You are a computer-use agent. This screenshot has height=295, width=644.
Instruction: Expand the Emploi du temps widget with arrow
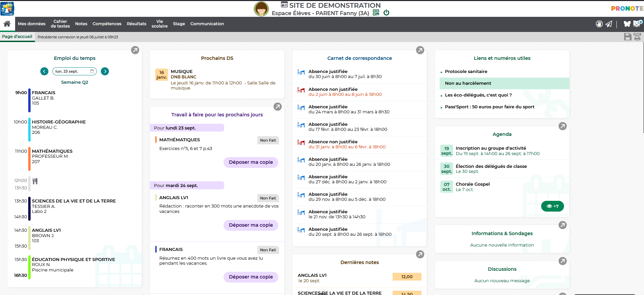coord(135,50)
